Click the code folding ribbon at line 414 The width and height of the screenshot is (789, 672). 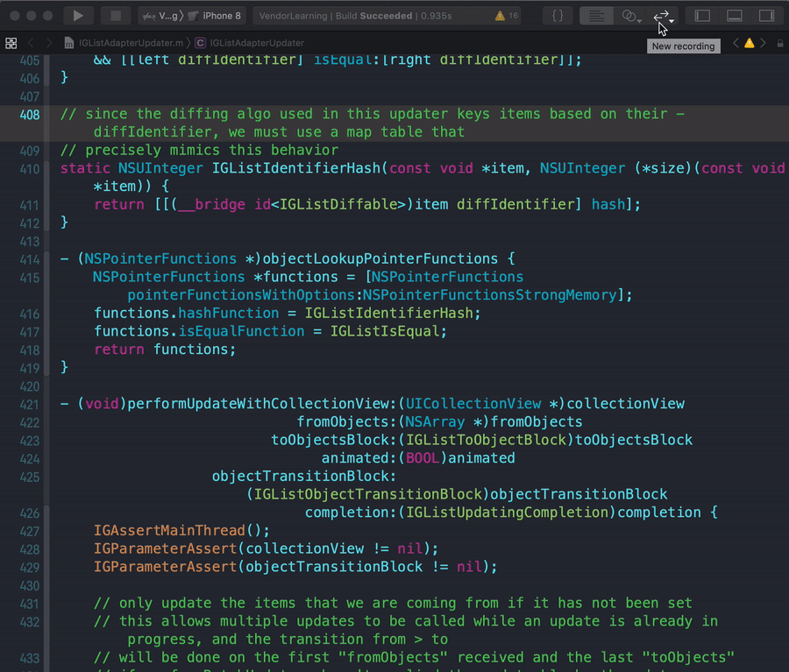(46, 259)
